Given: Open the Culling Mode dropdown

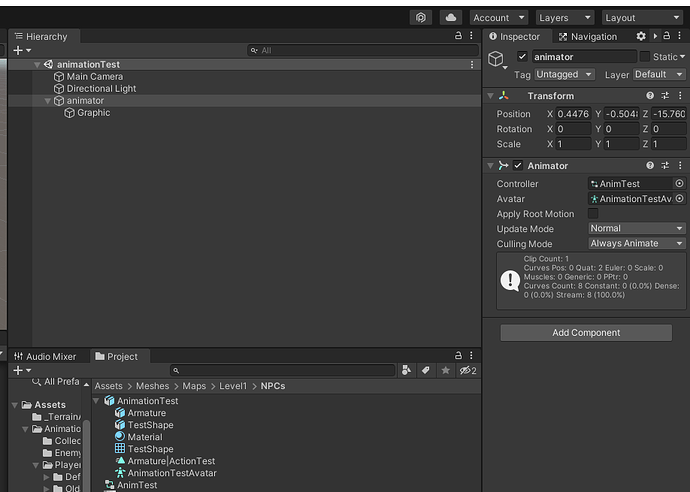Looking at the screenshot, I should (636, 243).
